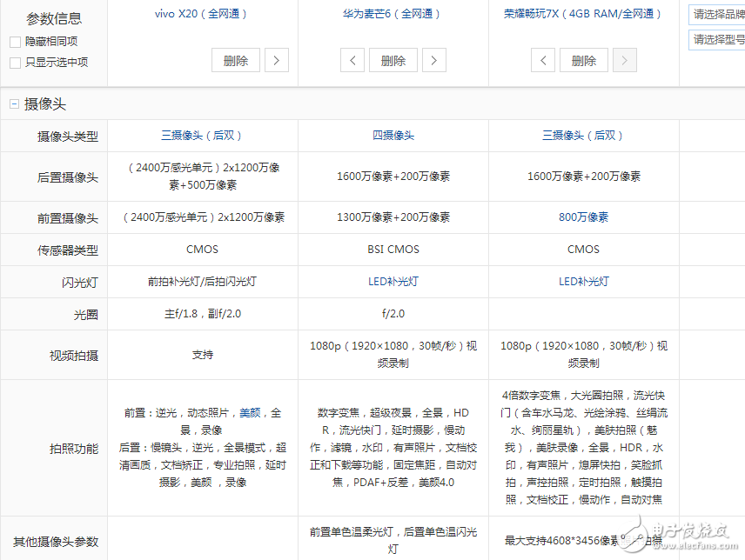This screenshot has height=560, width=745.
Task: Open the 请选择型号 dropdown
Action: pyautogui.click(x=716, y=39)
